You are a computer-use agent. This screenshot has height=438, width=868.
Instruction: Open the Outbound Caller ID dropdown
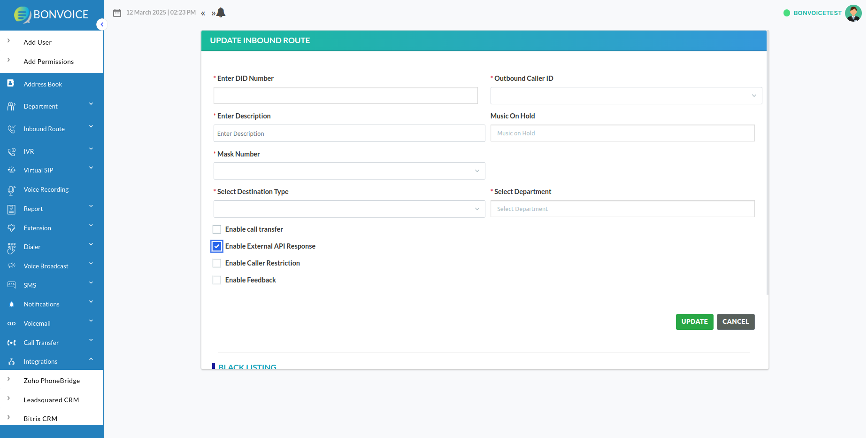[x=626, y=96]
